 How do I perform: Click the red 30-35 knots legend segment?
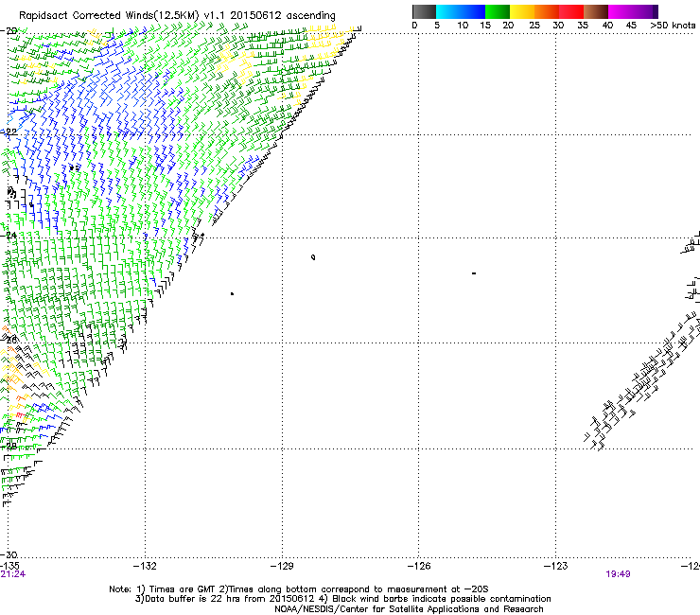click(571, 11)
